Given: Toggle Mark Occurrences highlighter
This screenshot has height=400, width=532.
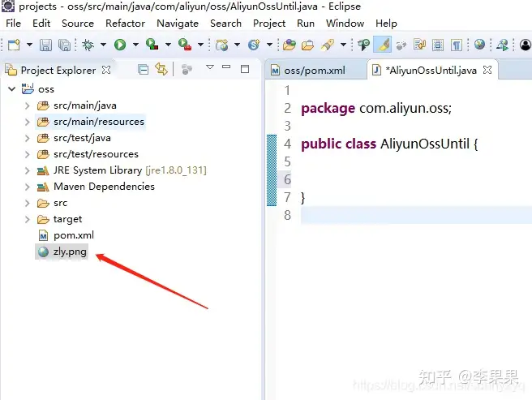Looking at the screenshot, I should click(x=383, y=45).
